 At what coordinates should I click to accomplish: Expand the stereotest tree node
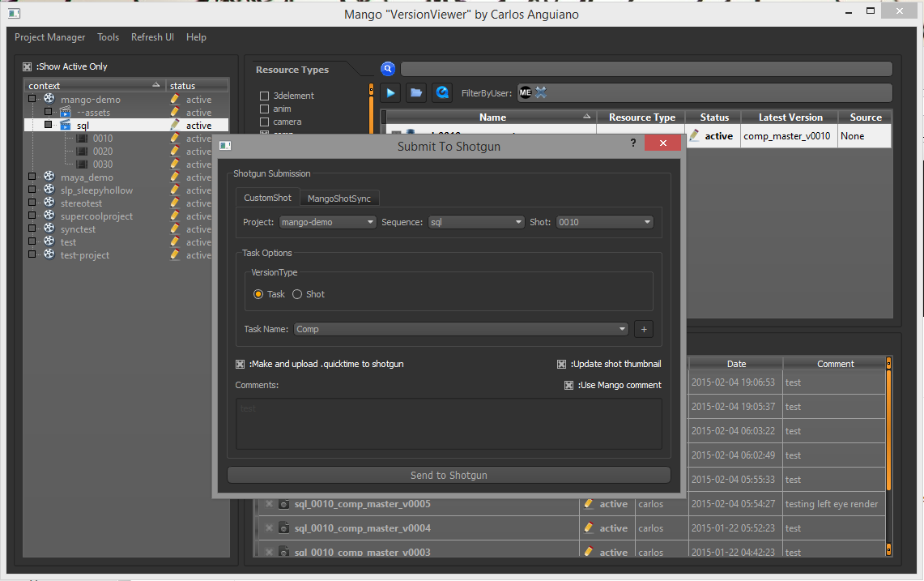click(x=32, y=203)
